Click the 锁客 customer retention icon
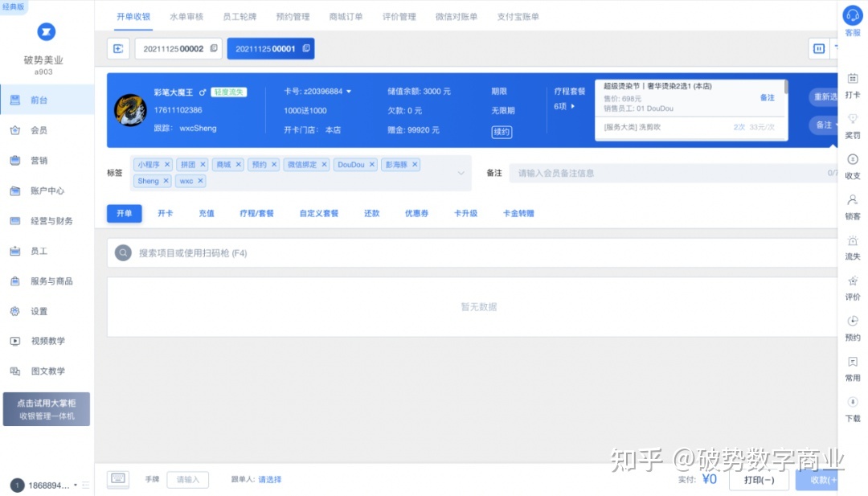 (853, 204)
